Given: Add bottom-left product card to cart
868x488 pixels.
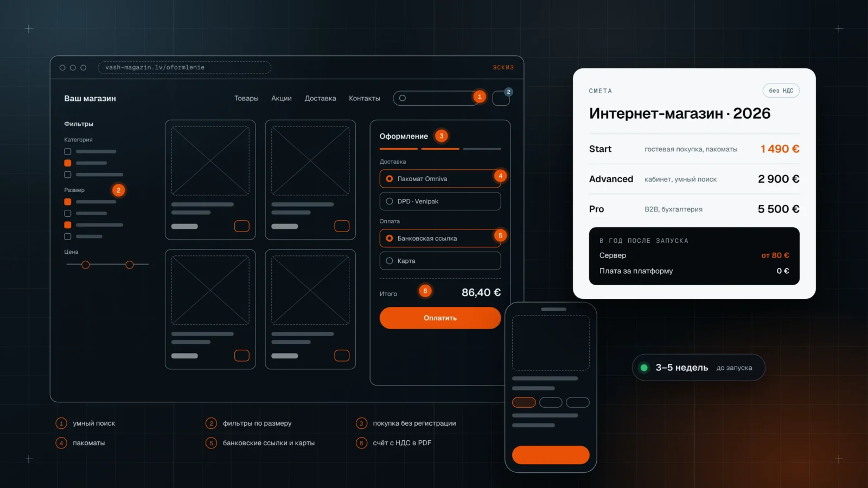Looking at the screenshot, I should 242,356.
